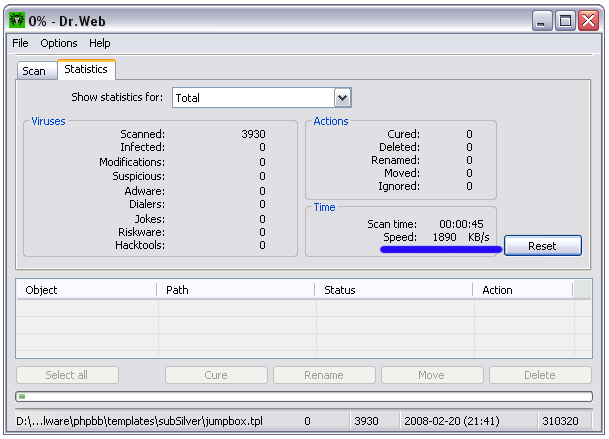
Task: Close the Dr.Web window
Action: pyautogui.click(x=588, y=20)
